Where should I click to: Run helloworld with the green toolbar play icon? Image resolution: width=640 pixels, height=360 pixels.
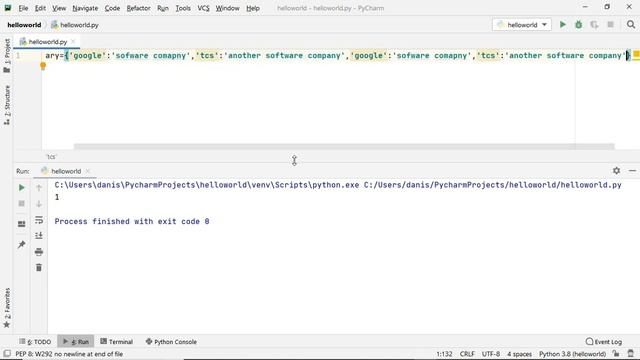point(562,25)
